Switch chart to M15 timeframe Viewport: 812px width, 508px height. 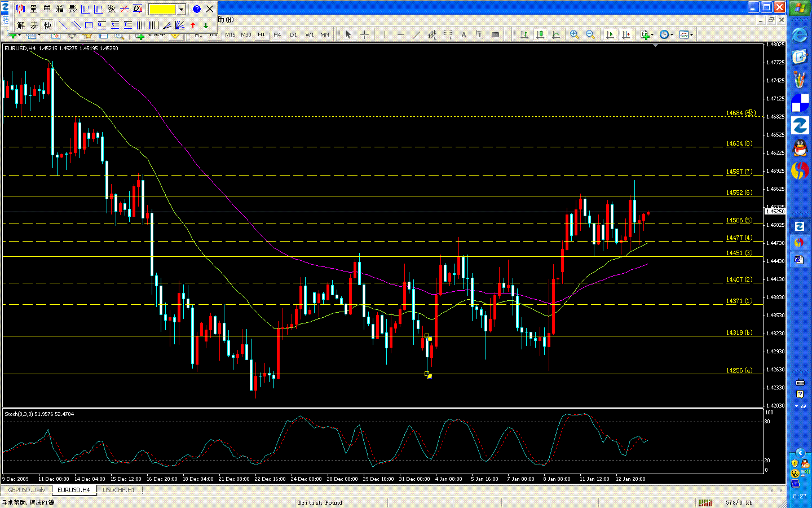[x=230, y=35]
